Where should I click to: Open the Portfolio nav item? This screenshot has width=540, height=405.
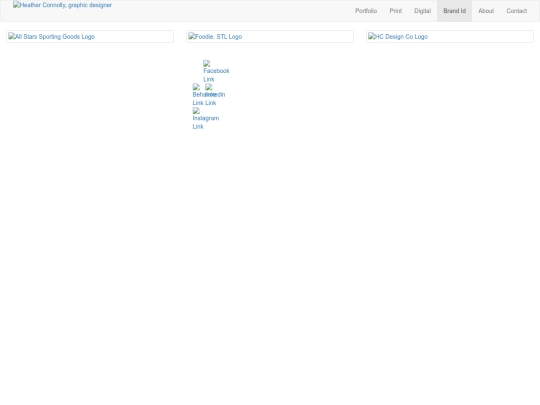[366, 11]
